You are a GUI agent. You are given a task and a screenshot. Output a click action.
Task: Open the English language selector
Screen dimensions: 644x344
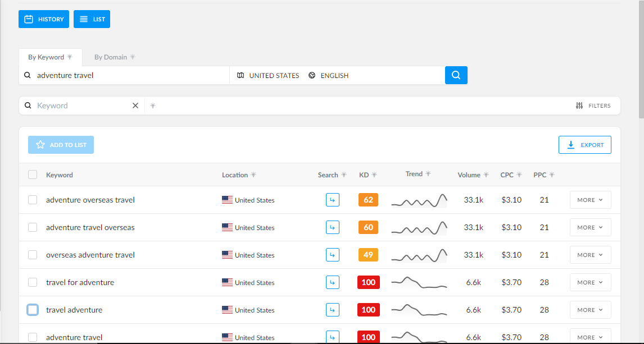point(328,75)
